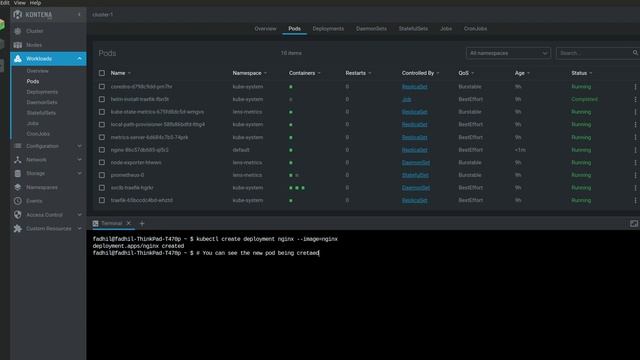Expand the Storage section chevron

pos(79,173)
